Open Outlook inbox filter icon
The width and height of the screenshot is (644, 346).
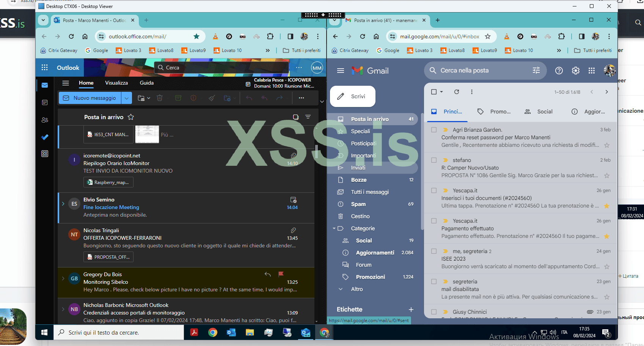point(308,117)
